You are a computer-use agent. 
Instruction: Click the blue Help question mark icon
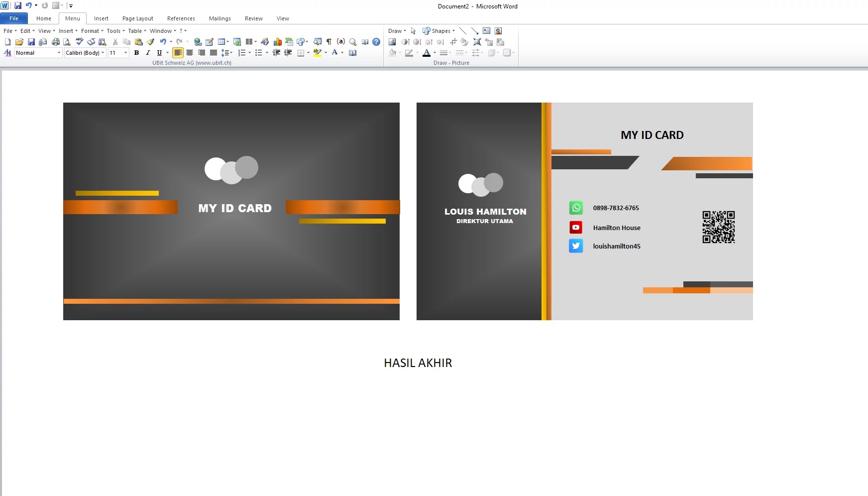pyautogui.click(x=376, y=42)
